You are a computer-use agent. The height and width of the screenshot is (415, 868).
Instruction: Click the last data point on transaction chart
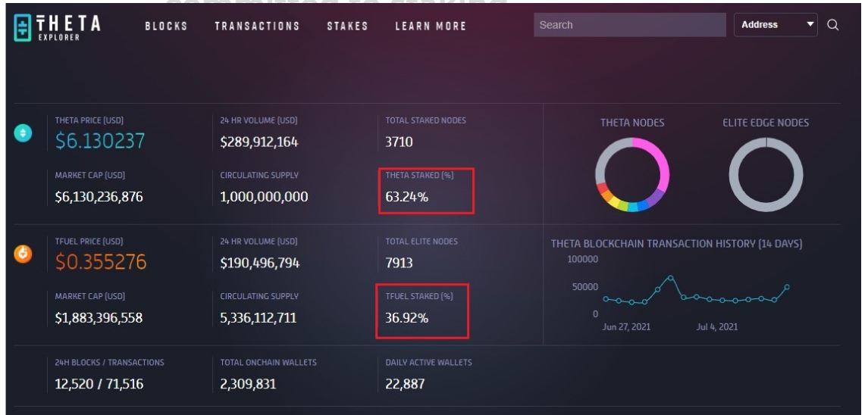[x=787, y=287]
